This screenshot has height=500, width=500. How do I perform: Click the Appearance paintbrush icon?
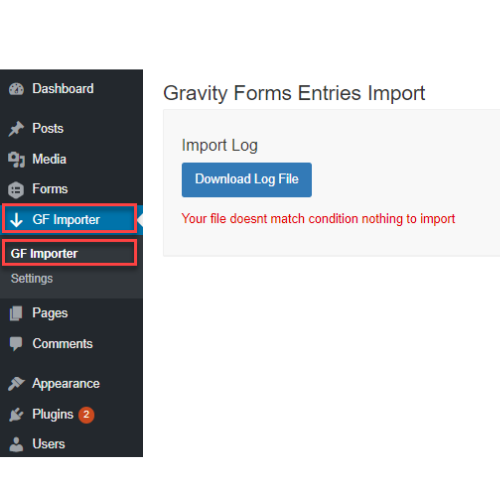point(16,384)
